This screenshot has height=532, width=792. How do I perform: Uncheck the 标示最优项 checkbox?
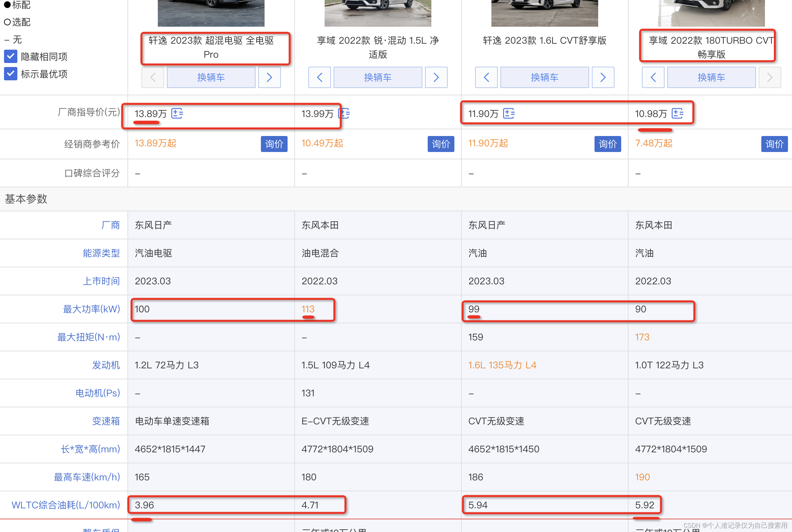click(x=11, y=74)
